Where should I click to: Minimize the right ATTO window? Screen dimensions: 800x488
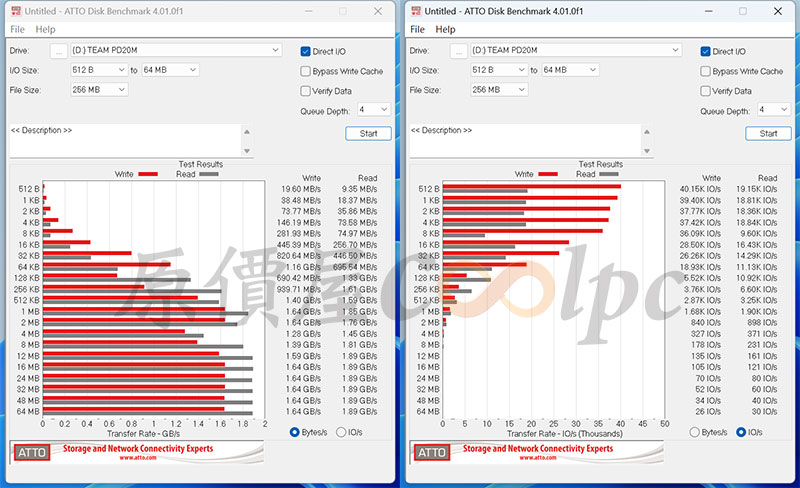[x=709, y=11]
